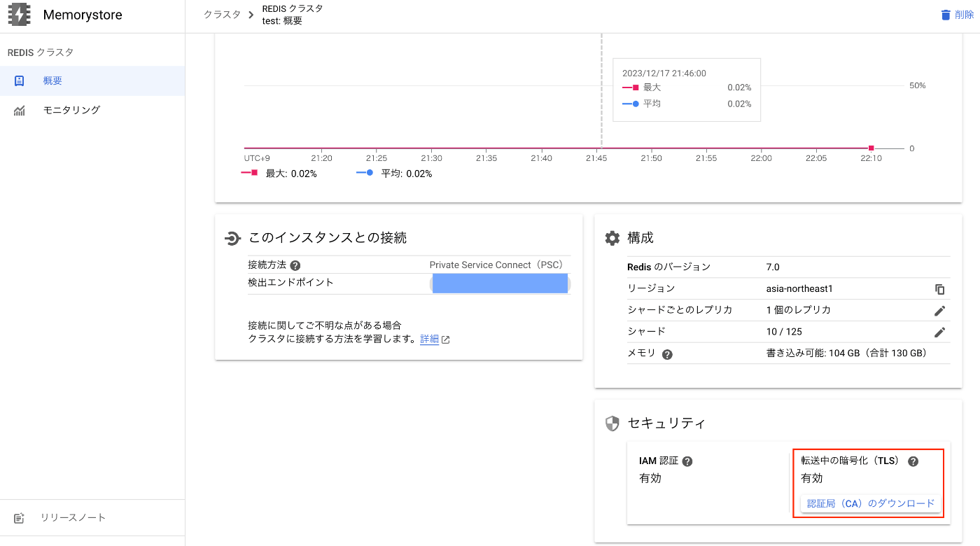Click tooltip timestamp 2023/12/17 21:46:00
Screen dimensions: 980x546
tap(664, 73)
